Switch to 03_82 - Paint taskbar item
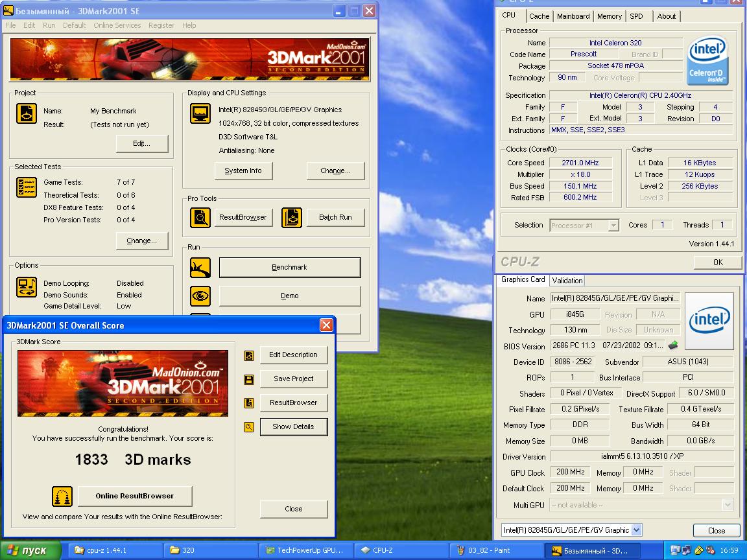747x560 pixels. (x=497, y=550)
